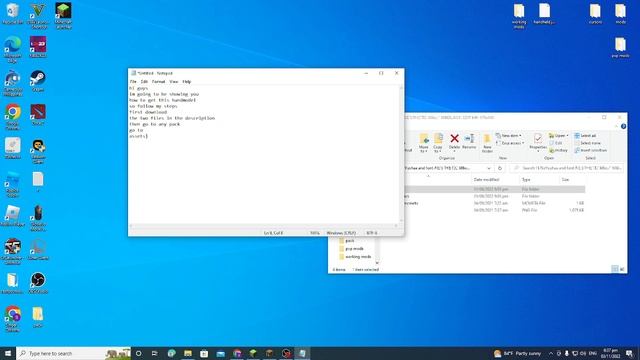The height and width of the screenshot is (360, 640).
Task: Open the GTA V desktop shortcut
Action: click(x=38, y=16)
